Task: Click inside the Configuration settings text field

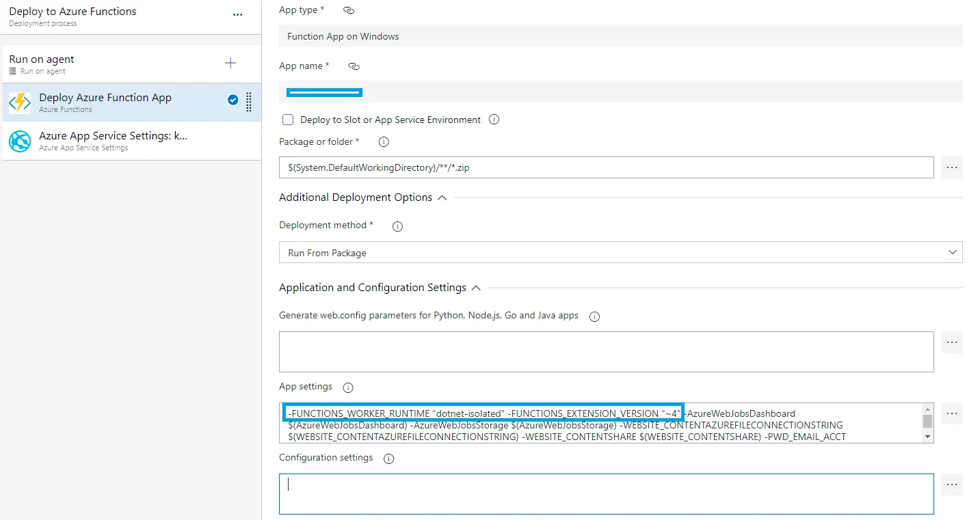Action: [605, 493]
